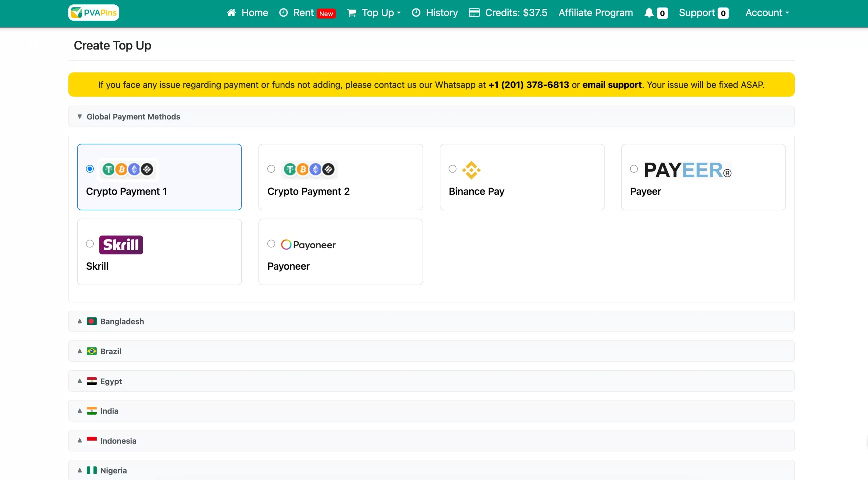Viewport: 868px width, 480px height.
Task: Open the Affiliate Program page
Action: 596,13
